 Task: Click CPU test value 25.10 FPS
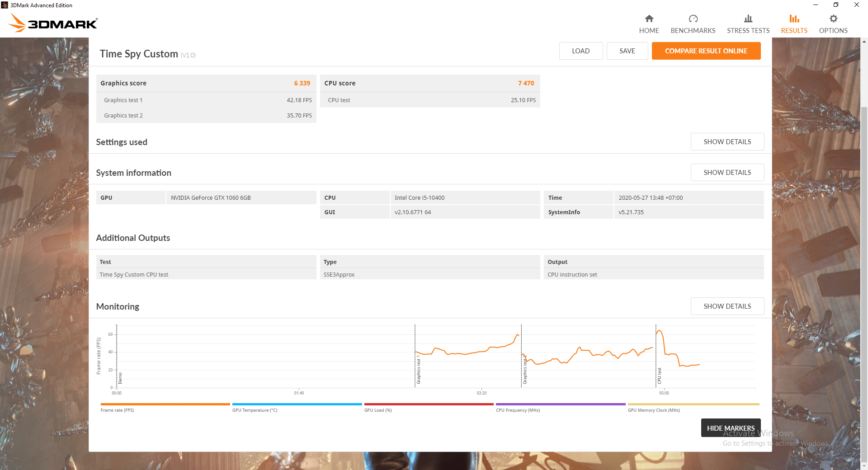point(523,100)
